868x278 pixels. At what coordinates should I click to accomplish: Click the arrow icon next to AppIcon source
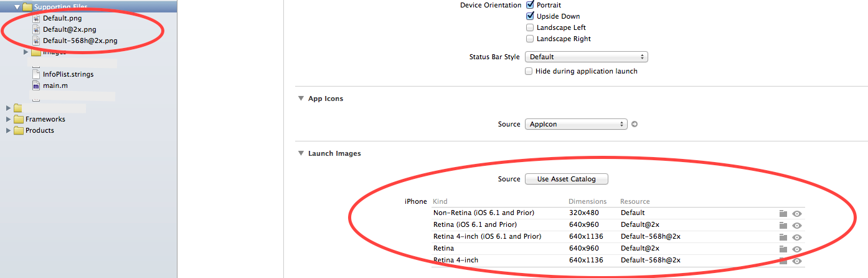pyautogui.click(x=634, y=124)
